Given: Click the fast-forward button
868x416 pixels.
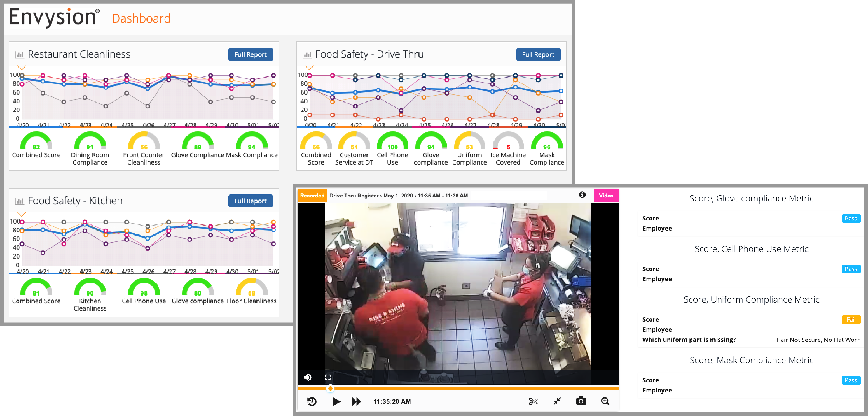Looking at the screenshot, I should (356, 401).
